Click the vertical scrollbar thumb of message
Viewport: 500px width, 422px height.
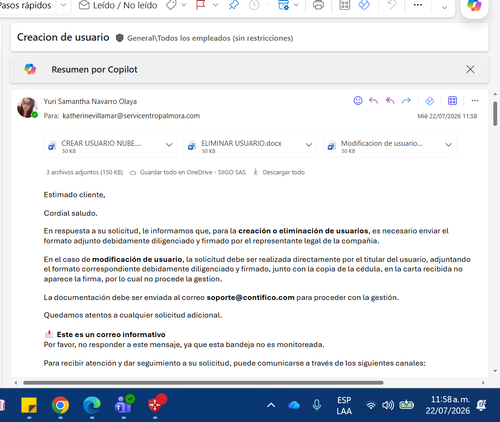[495, 113]
